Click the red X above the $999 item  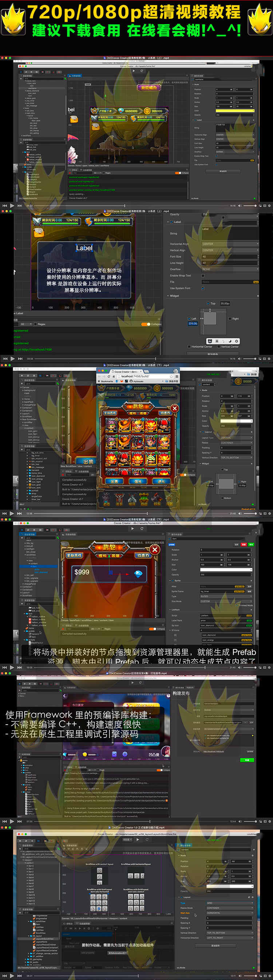click(155, 549)
